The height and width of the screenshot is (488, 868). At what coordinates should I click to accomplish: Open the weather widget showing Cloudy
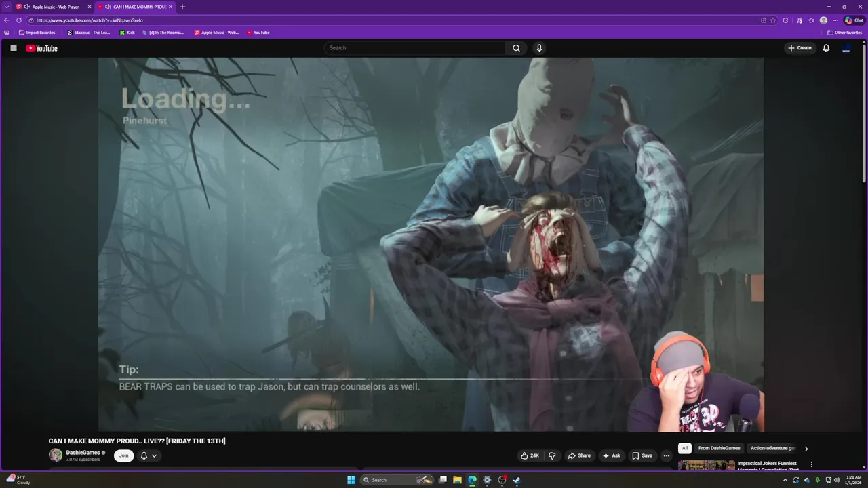(x=18, y=480)
